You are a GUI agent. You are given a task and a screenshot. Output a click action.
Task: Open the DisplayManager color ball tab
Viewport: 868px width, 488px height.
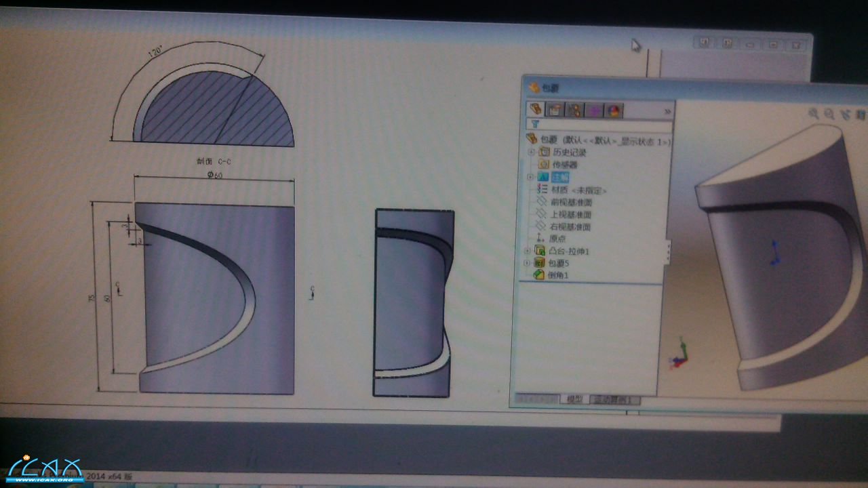pos(612,110)
